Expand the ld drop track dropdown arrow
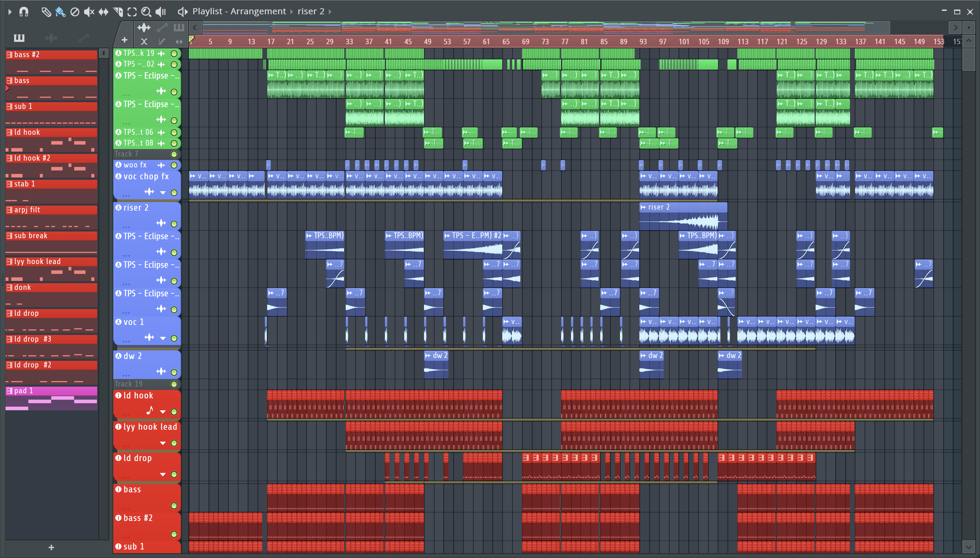The width and height of the screenshot is (980, 558). [x=163, y=474]
